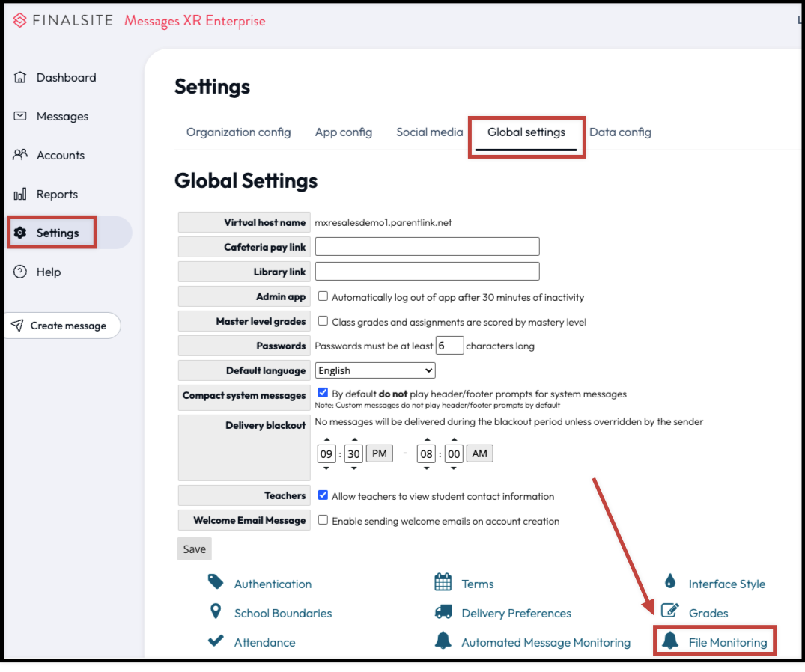Click the Save button
The height and width of the screenshot is (672, 805).
tap(194, 549)
